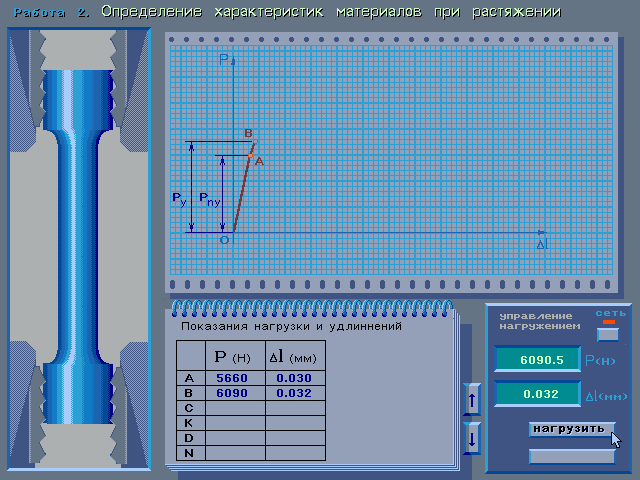Click the 'управление нагружением' panel title
This screenshot has width=640, height=480.
540,321
